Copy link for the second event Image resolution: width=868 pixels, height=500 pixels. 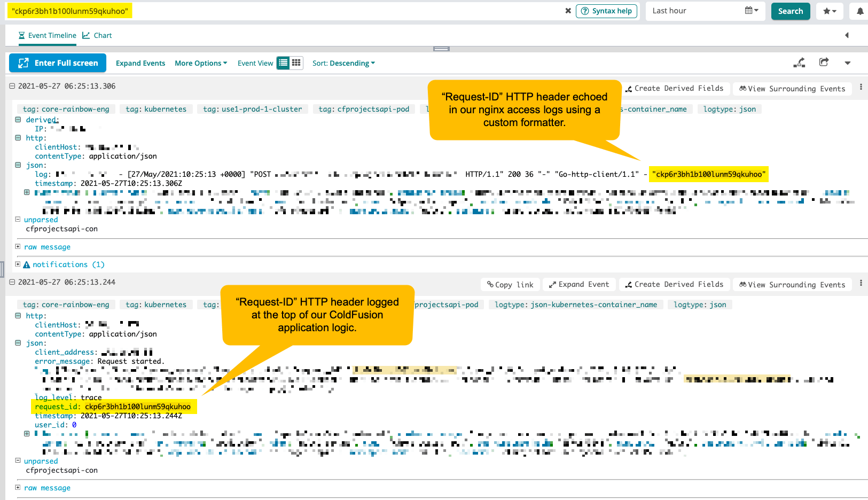click(510, 284)
